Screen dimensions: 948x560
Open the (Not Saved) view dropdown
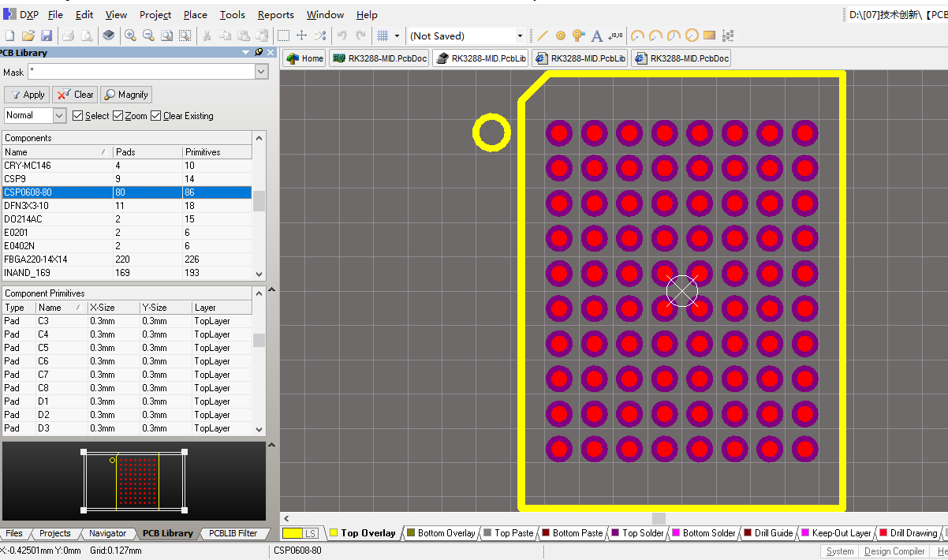[x=519, y=35]
